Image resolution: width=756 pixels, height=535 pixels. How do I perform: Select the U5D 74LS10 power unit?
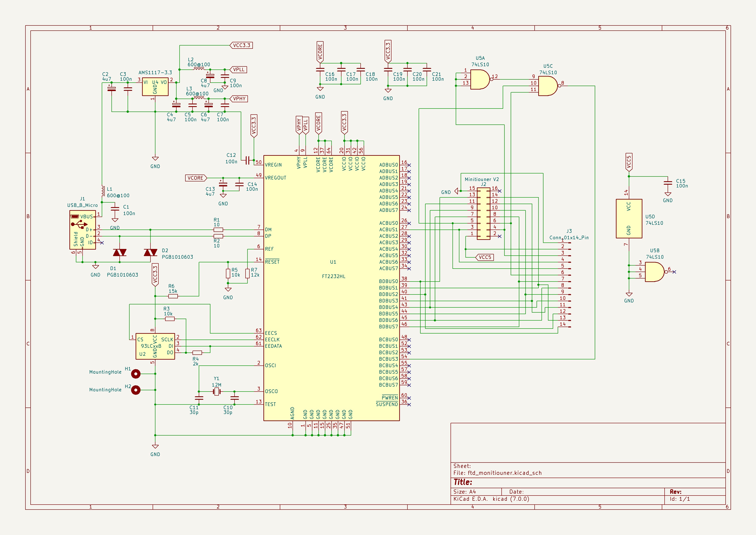[629, 218]
